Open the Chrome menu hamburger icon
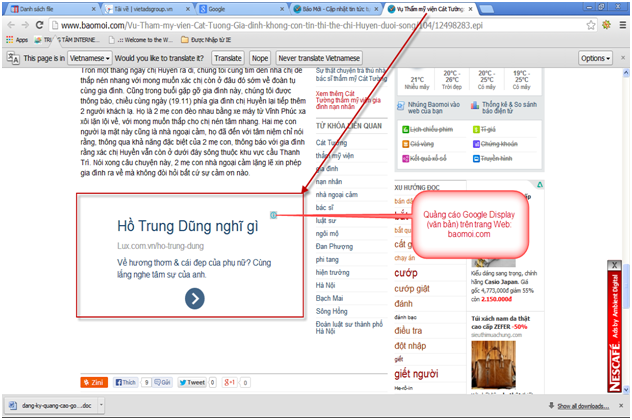 [623, 25]
